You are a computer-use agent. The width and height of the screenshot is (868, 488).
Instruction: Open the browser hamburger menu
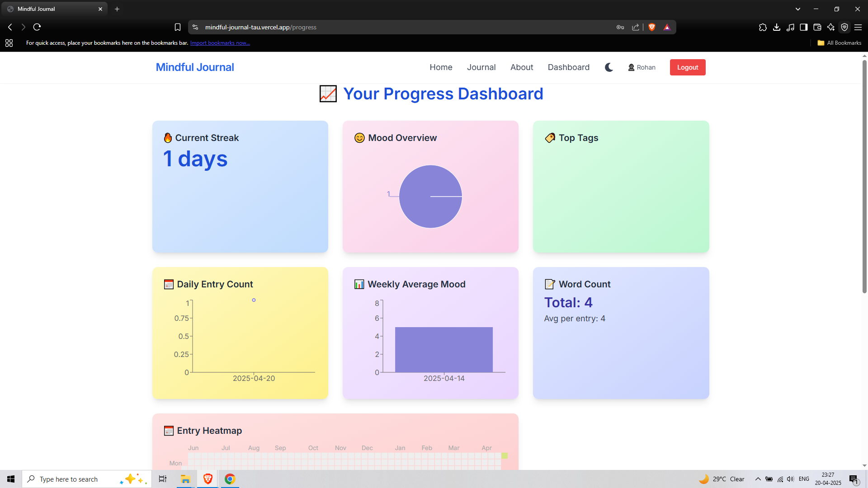858,27
